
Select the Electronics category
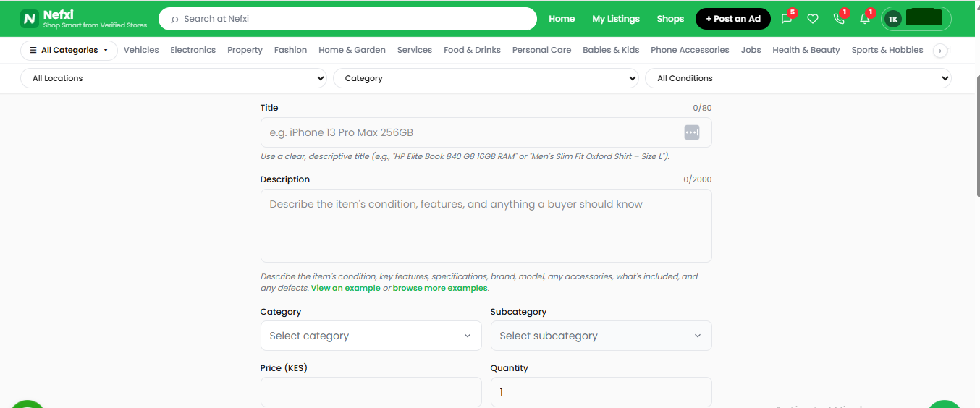coord(193,50)
